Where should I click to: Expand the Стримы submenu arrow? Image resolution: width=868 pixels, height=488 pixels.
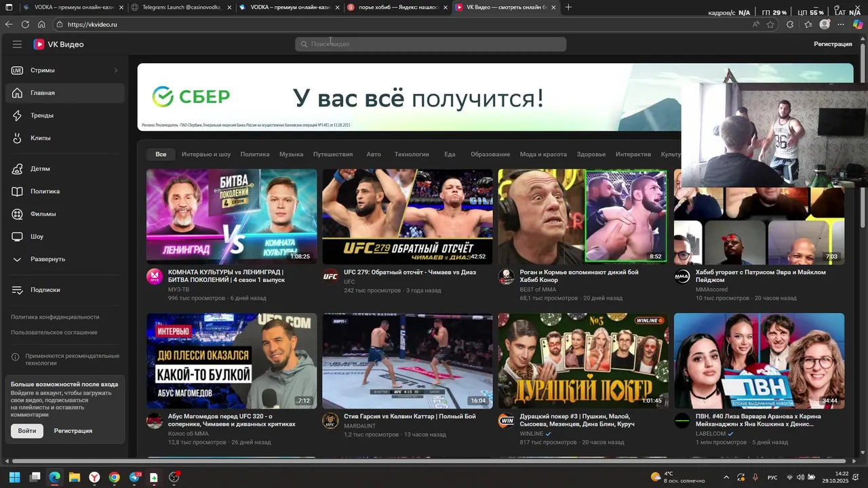pyautogui.click(x=115, y=70)
